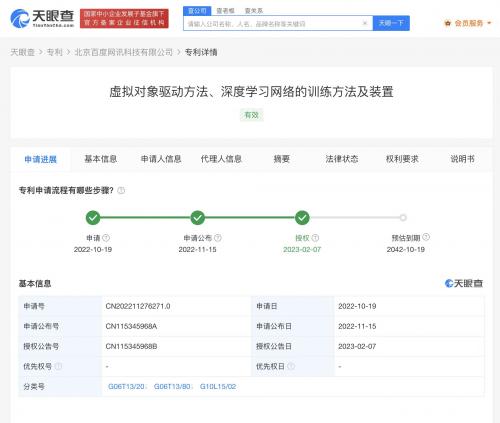
Task: Open classification link G10L15/02
Action: [218, 387]
